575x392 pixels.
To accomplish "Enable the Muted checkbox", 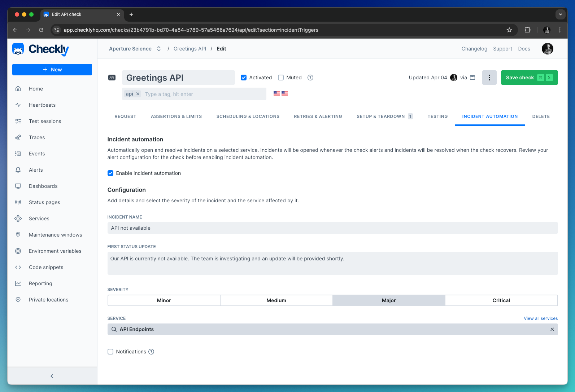I will coord(281,78).
